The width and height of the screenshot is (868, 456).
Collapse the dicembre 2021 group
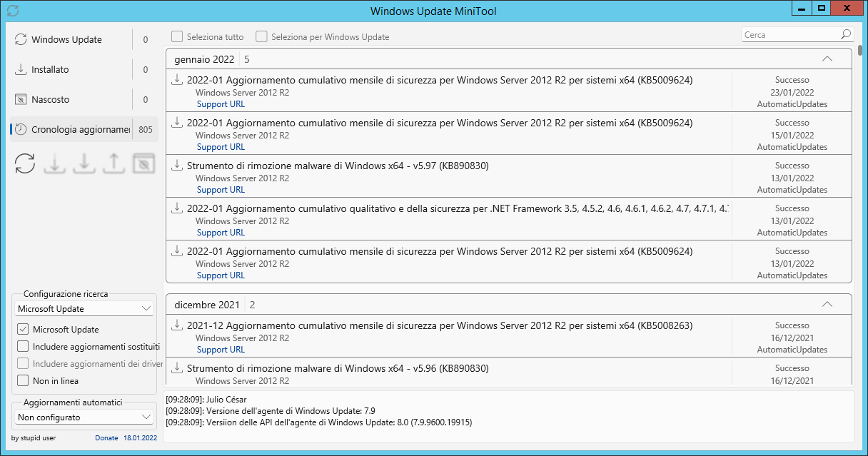827,305
